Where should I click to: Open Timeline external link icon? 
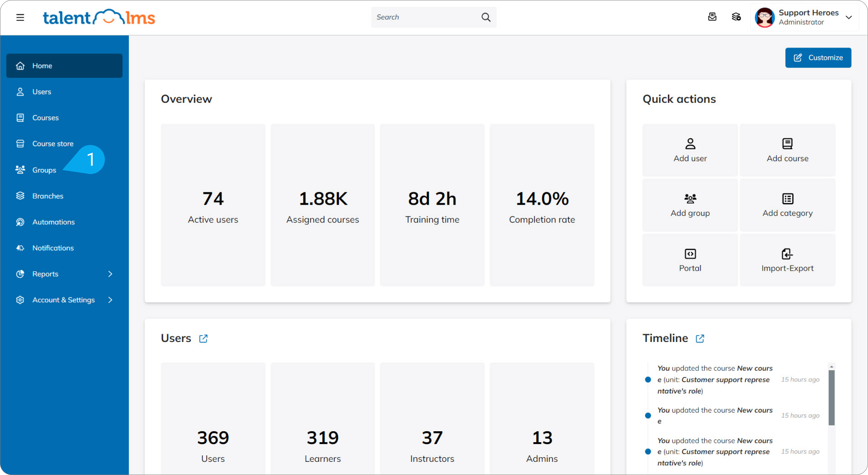[x=700, y=339]
